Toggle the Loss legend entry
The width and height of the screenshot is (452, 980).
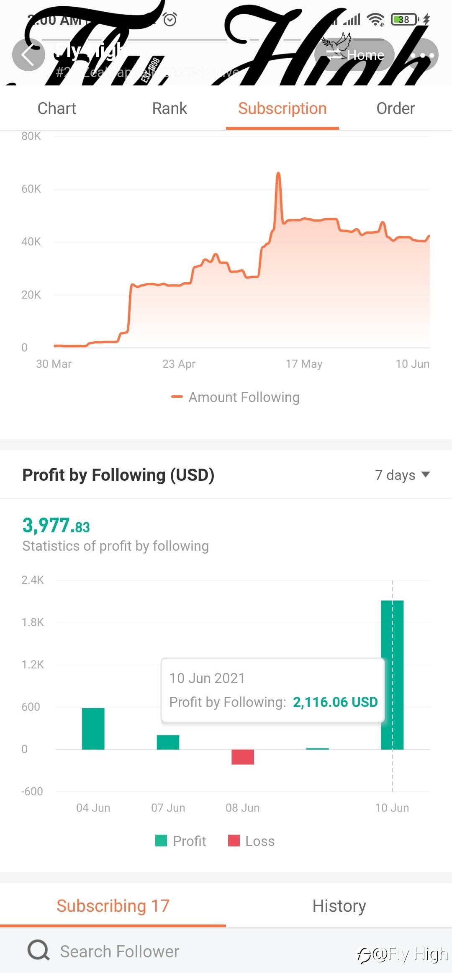click(x=252, y=841)
